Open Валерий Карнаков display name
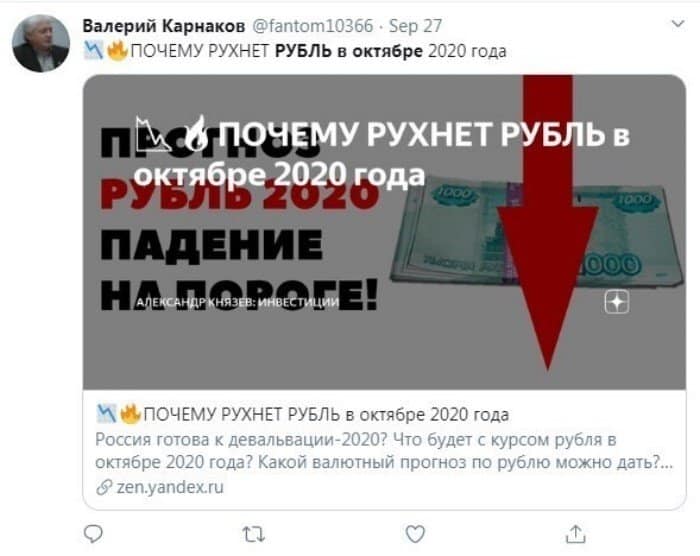This screenshot has width=700, height=556. [x=164, y=26]
